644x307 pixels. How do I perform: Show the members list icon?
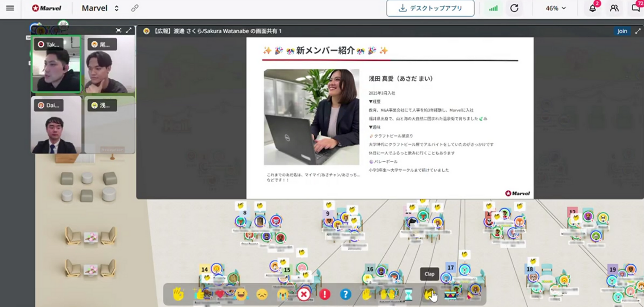coord(614,8)
